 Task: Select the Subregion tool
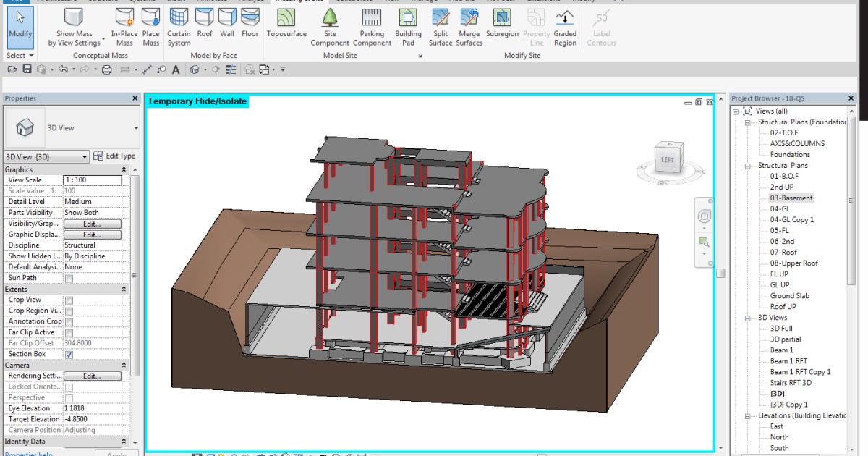pos(502,27)
